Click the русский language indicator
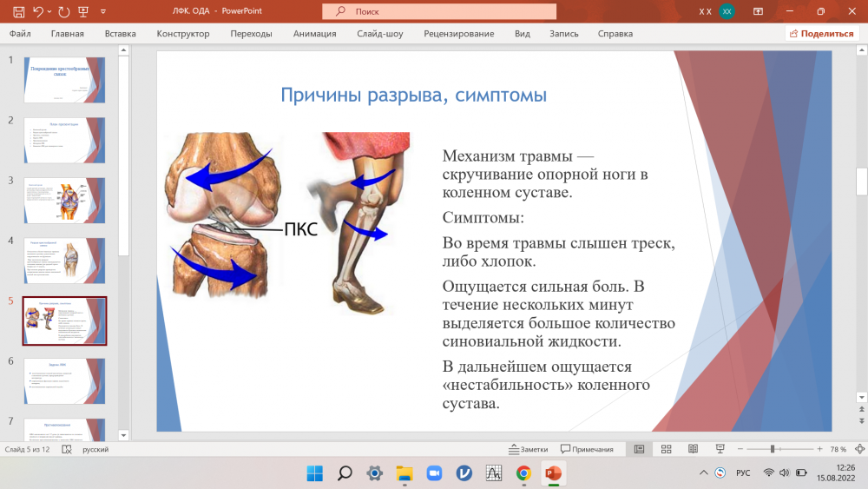Image resolution: width=868 pixels, height=489 pixels. tap(95, 449)
